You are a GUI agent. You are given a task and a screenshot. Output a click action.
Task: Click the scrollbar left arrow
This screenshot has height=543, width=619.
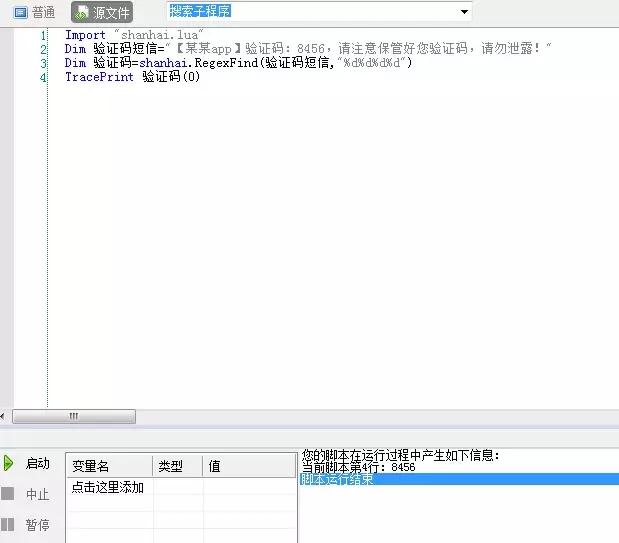[x=2, y=416]
